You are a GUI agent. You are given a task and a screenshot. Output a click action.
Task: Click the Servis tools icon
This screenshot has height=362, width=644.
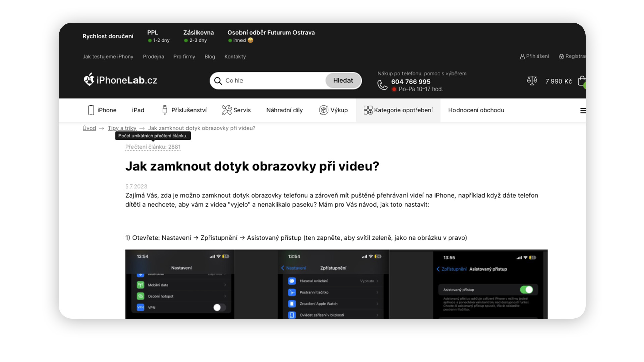[x=227, y=110]
